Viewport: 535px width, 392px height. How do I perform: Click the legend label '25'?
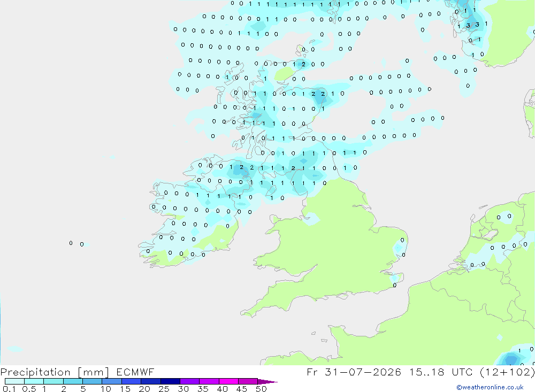(164, 389)
